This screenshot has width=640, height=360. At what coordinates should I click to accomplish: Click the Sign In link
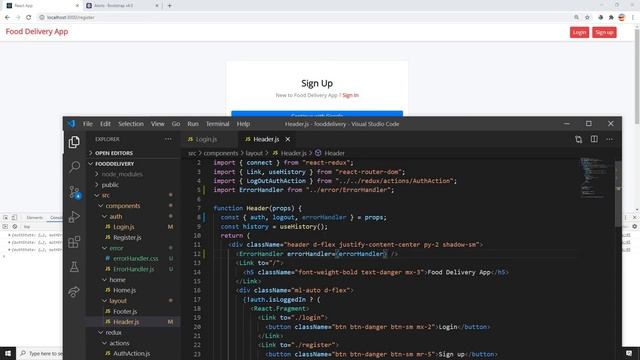[350, 95]
